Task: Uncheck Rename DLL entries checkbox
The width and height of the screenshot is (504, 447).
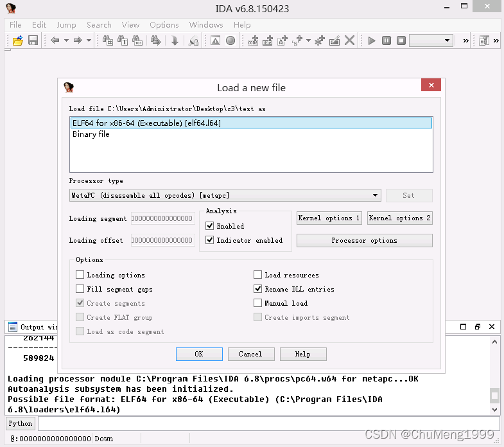Action: 257,288
